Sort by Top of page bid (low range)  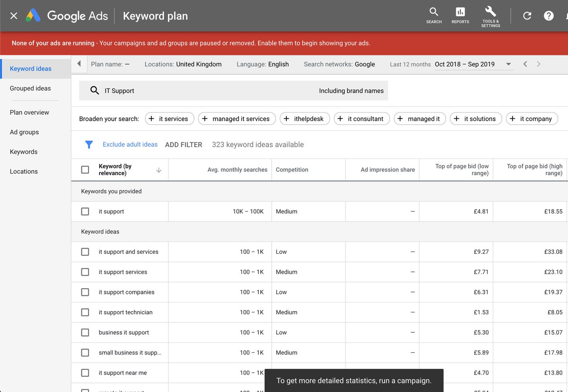click(x=462, y=169)
